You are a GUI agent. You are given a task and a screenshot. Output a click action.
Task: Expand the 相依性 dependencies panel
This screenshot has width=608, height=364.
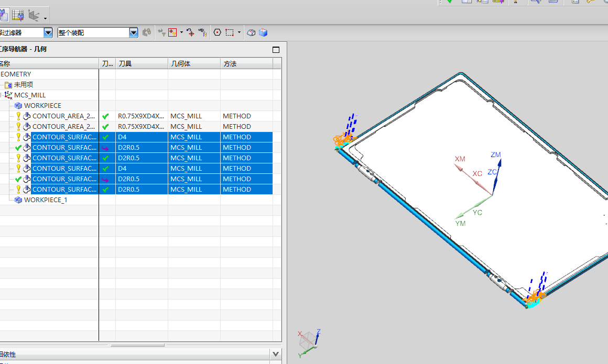[276, 354]
